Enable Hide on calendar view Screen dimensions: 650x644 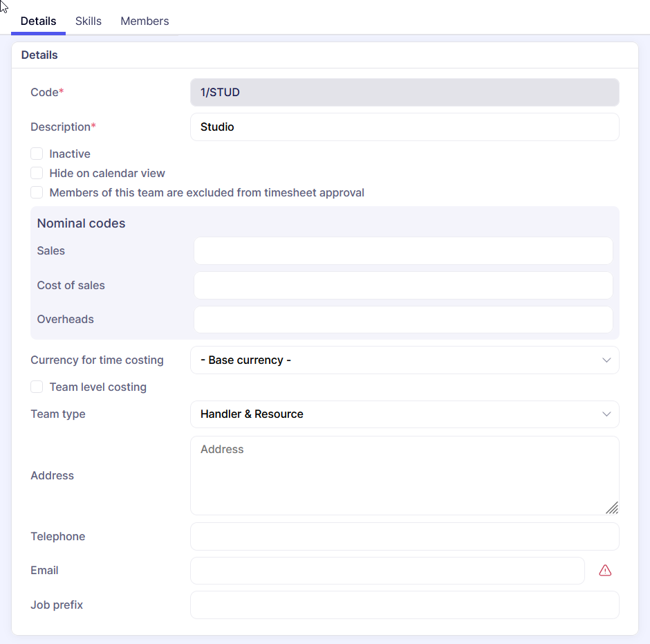tap(37, 173)
